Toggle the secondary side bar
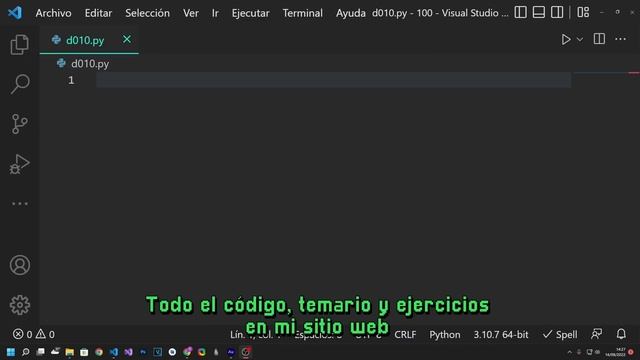 click(x=557, y=12)
